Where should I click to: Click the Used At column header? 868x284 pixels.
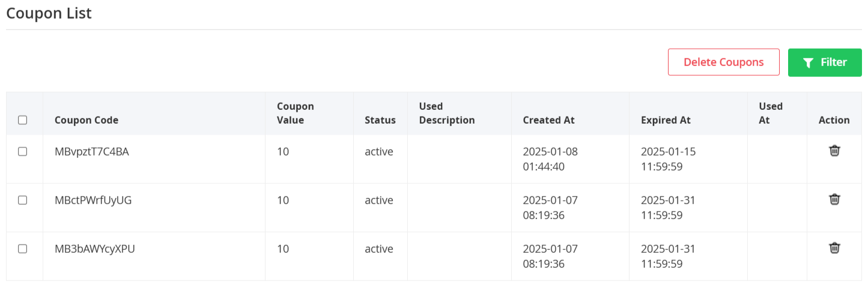click(x=771, y=113)
